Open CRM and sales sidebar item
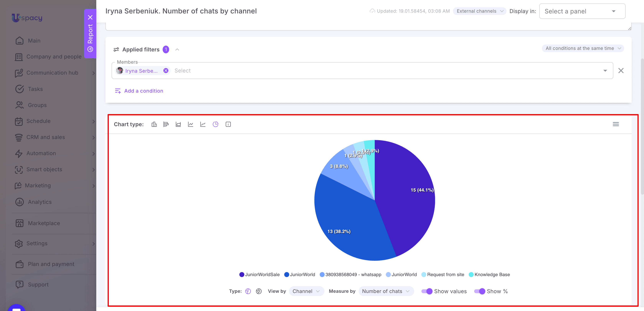This screenshot has height=311, width=644. click(45, 137)
